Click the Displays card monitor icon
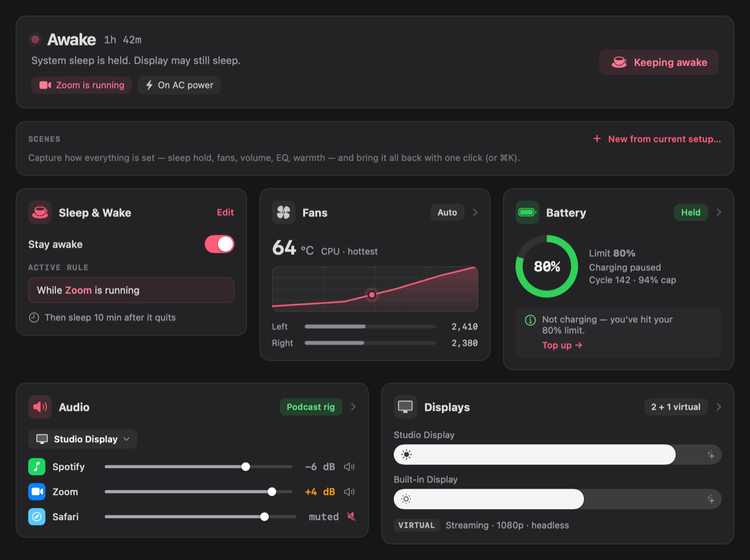 [x=406, y=407]
